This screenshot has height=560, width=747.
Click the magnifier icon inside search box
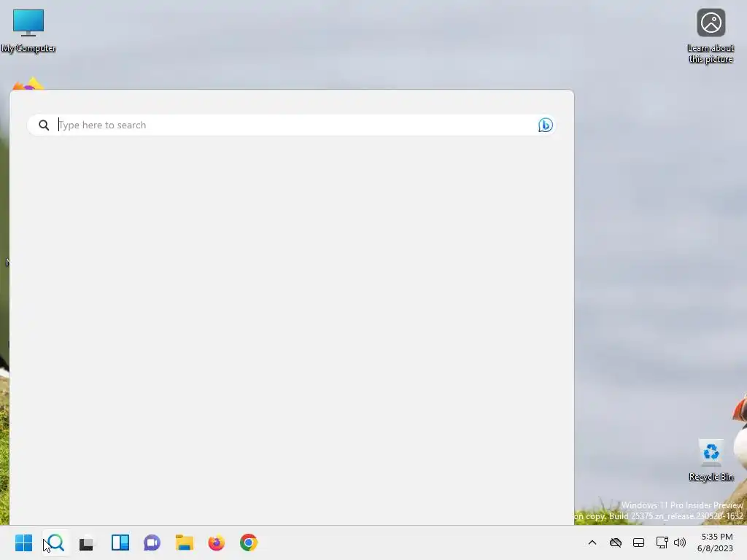(x=44, y=125)
